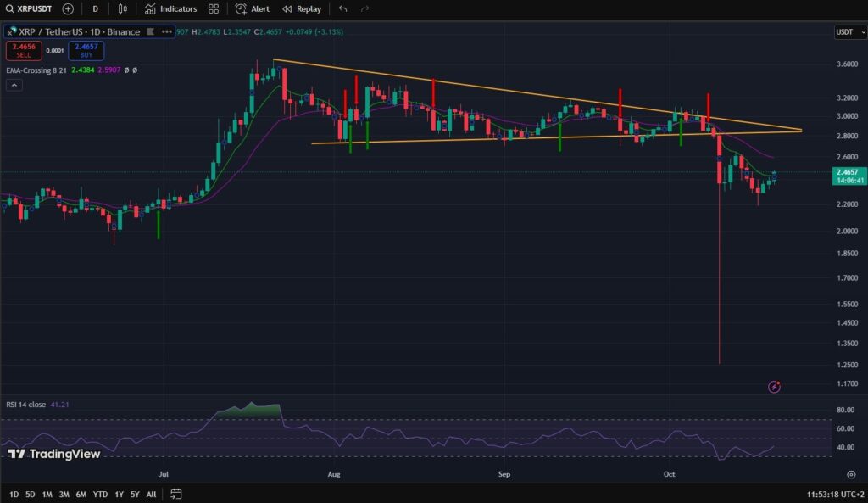Start bar Replay mode
Viewport: 868px width, 503px height.
(x=302, y=9)
